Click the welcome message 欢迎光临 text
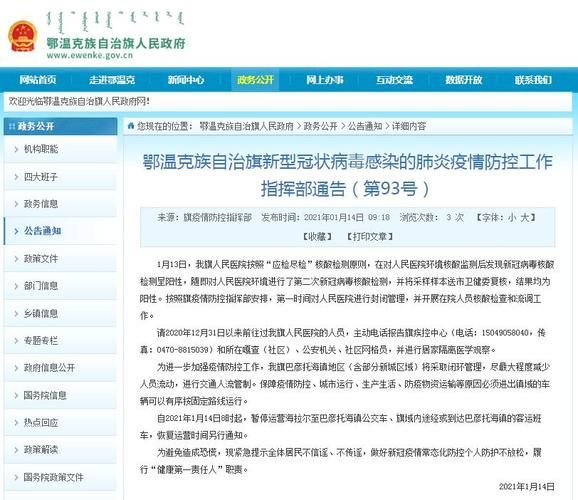The image size is (578, 500). [x=79, y=101]
